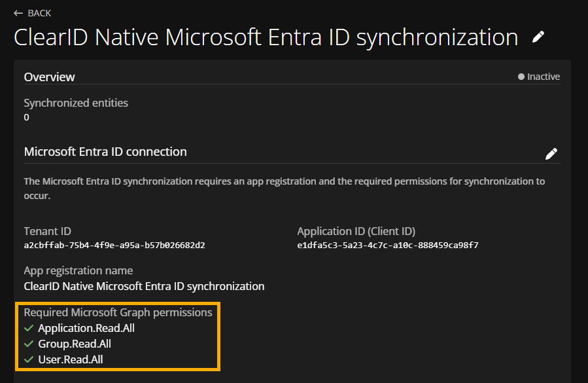Expand the Microsoft Entra ID connection section

[x=105, y=151]
